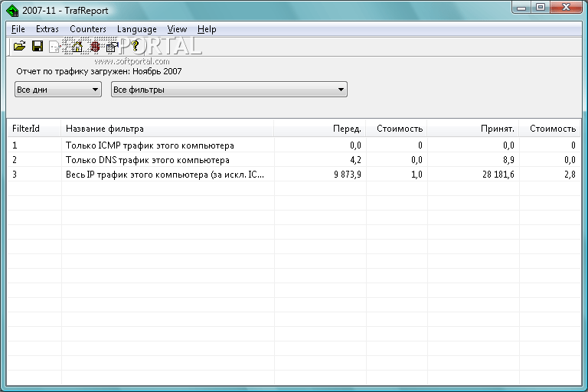Viewport: 588px width, 392px height.
Task: Open the Help menu
Action: click(x=207, y=29)
